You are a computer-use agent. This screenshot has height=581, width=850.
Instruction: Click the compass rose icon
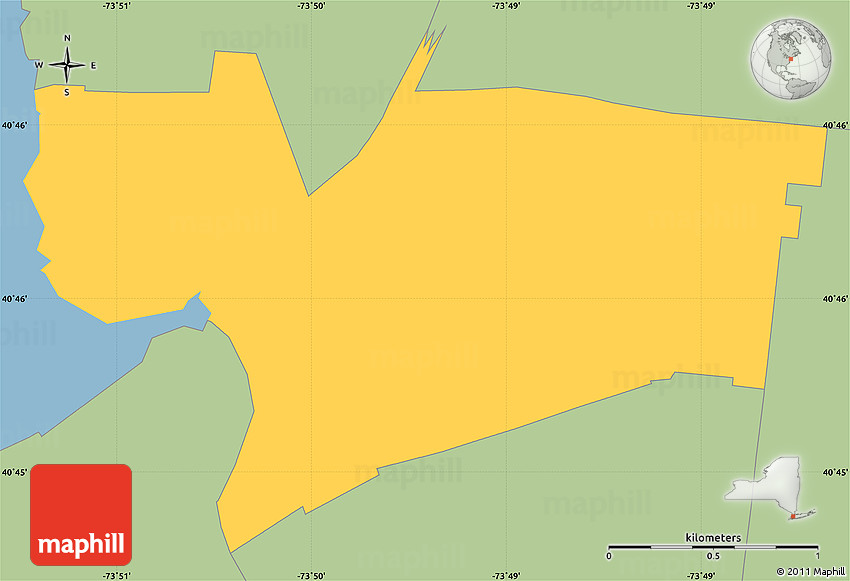pyautogui.click(x=67, y=66)
